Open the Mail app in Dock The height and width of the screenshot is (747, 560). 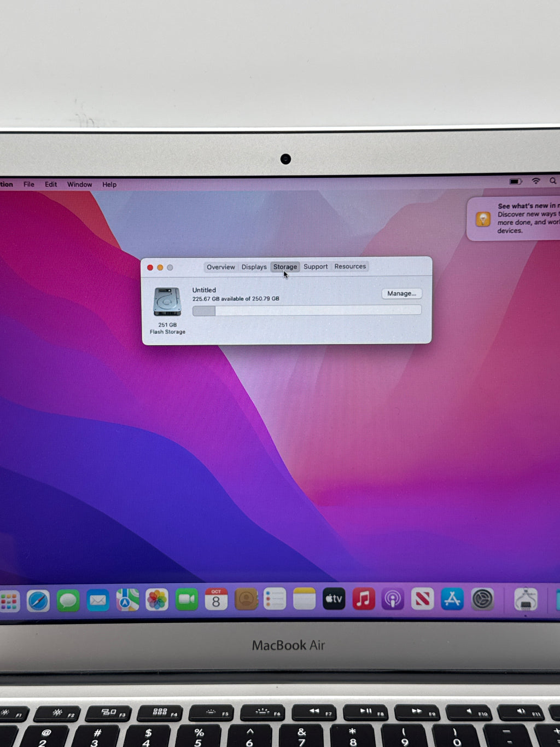pyautogui.click(x=98, y=600)
